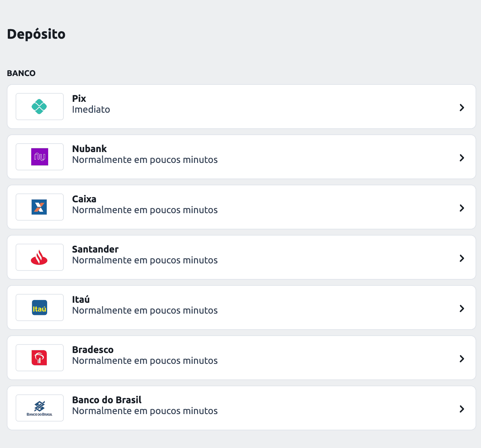This screenshot has height=448, width=481.
Task: Click the Banco do Brasil logo
Action: point(40,408)
